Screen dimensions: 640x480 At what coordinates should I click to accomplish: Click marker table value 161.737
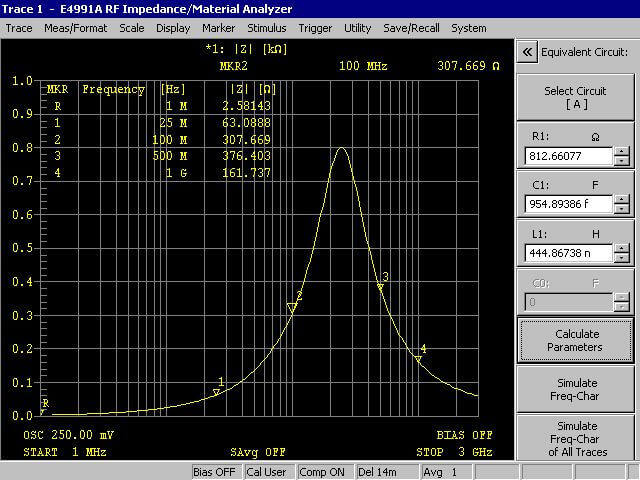(x=247, y=173)
